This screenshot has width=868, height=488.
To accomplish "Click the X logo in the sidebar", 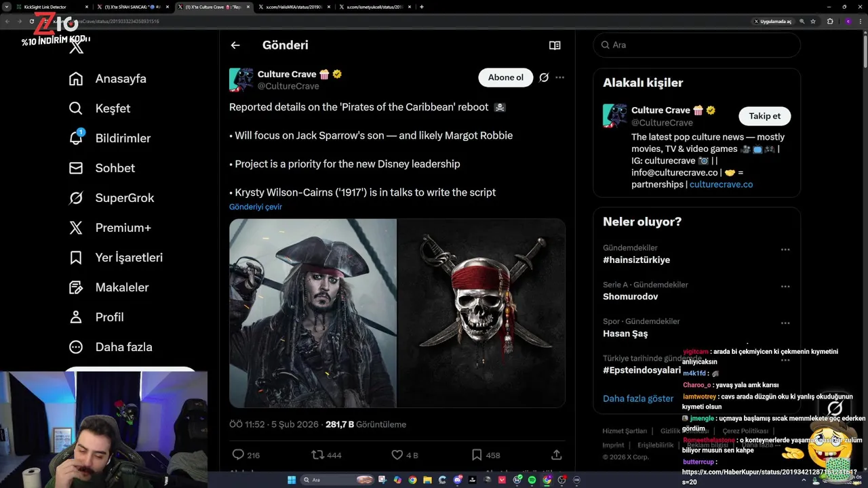I will [x=77, y=46].
